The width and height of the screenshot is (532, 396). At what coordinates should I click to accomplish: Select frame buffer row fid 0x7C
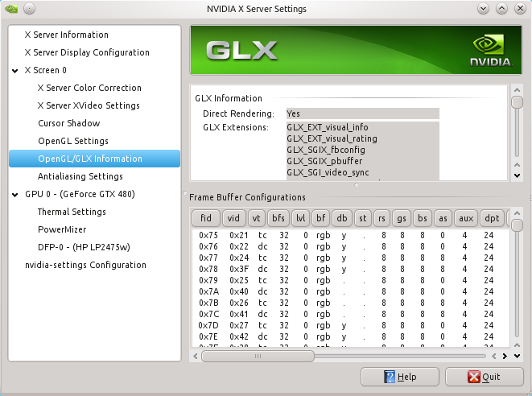350,314
